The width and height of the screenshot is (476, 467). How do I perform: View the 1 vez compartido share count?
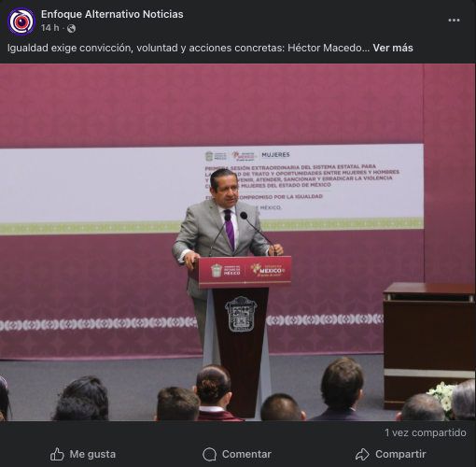[426, 432]
